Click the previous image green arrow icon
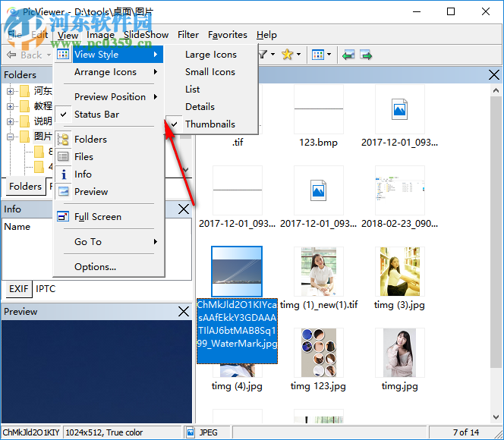 pos(348,55)
